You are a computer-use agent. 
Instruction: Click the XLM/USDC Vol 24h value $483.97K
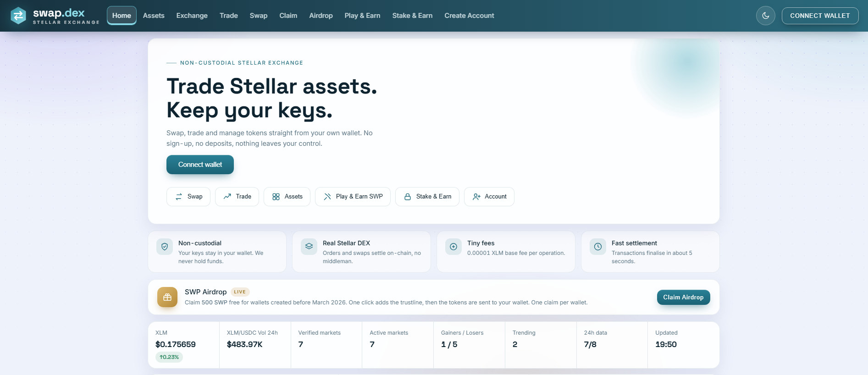tap(245, 344)
